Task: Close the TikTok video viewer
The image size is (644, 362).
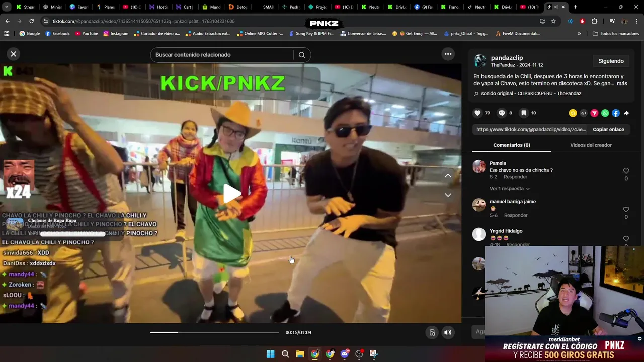Action: 14,54
